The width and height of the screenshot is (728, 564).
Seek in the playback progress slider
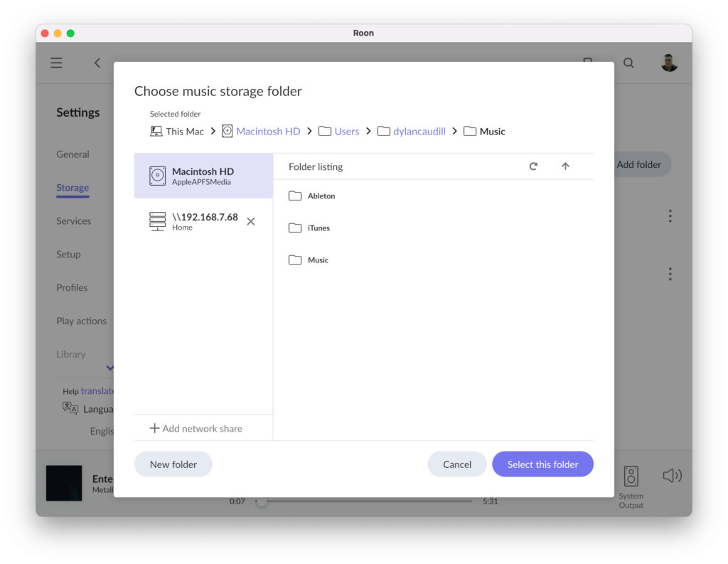click(x=363, y=501)
